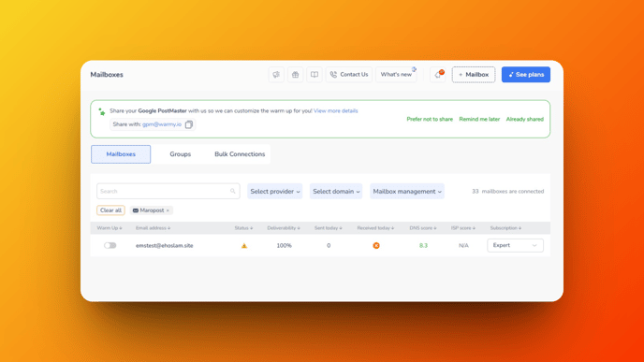Click the gift box icon

[295, 75]
